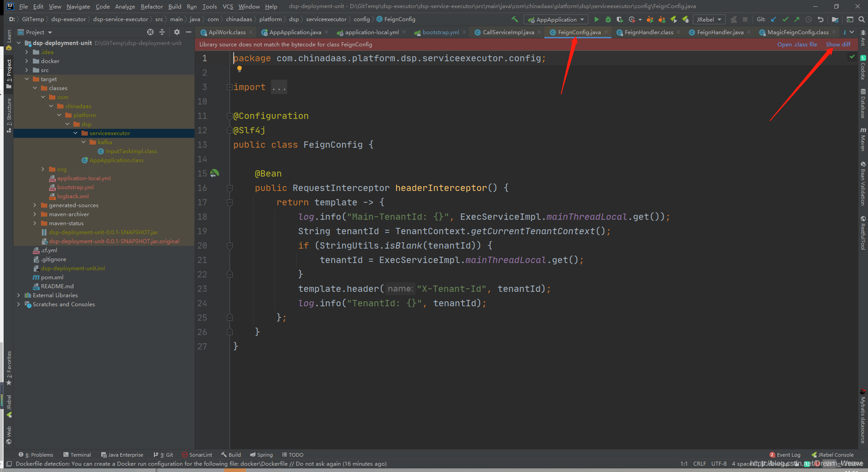Click the green Run button
Screen dimensions: 868x472
[597, 19]
